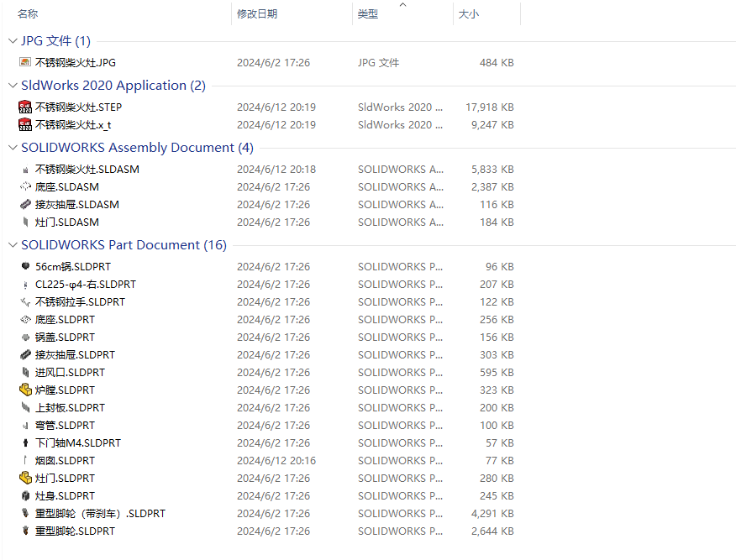Click the CL225-φ4-右.SLDPRT part icon
The height and width of the screenshot is (560, 736).
[25, 285]
